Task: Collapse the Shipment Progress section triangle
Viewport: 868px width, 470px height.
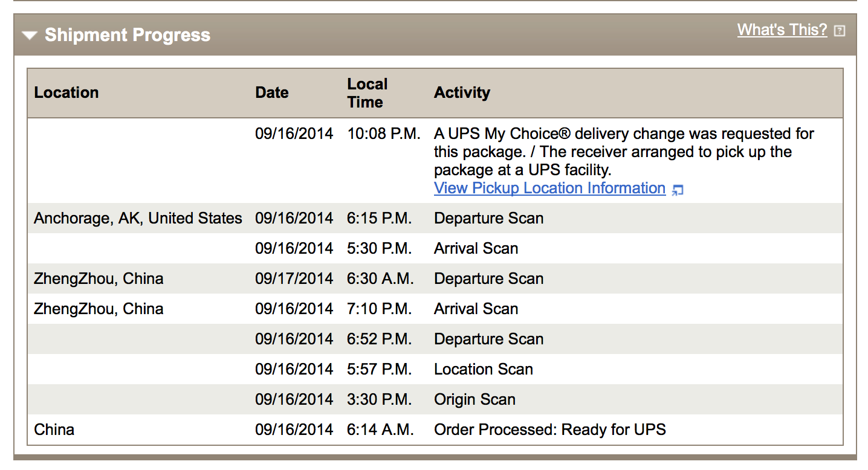Action: [30, 36]
